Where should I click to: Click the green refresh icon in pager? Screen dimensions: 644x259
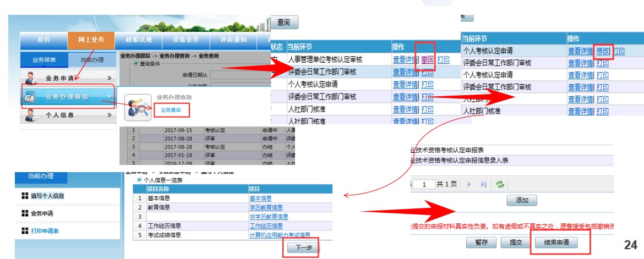coord(500,184)
